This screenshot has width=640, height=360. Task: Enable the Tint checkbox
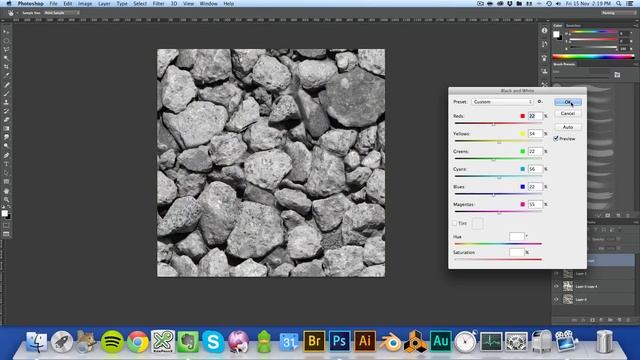click(x=454, y=223)
